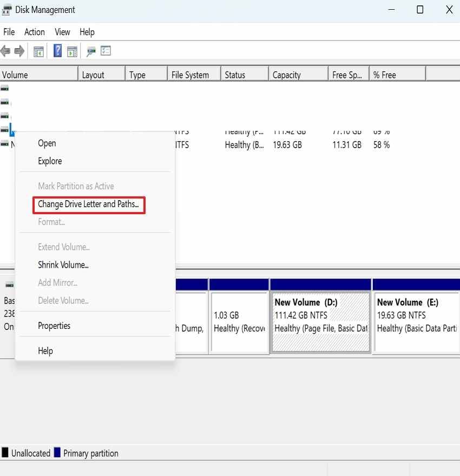The image size is (460, 476).
Task: Sort by the Layout column header
Action: tap(101, 75)
